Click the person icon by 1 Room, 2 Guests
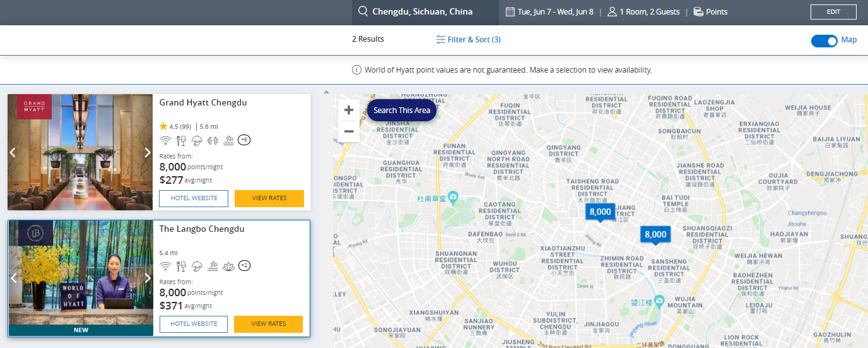Image resolution: width=868 pixels, height=348 pixels. (612, 11)
